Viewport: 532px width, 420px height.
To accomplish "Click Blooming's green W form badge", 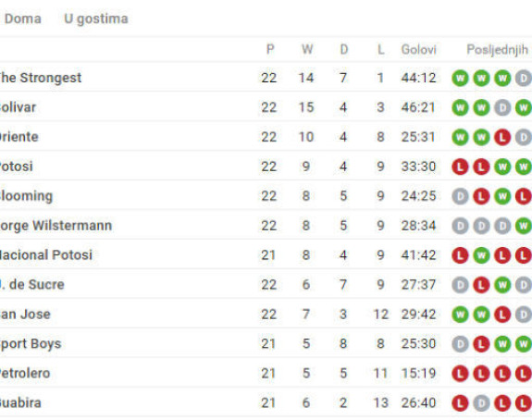I will click(502, 196).
